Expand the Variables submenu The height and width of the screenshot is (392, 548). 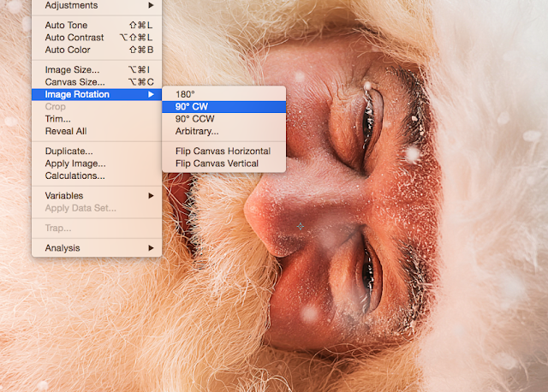97,196
